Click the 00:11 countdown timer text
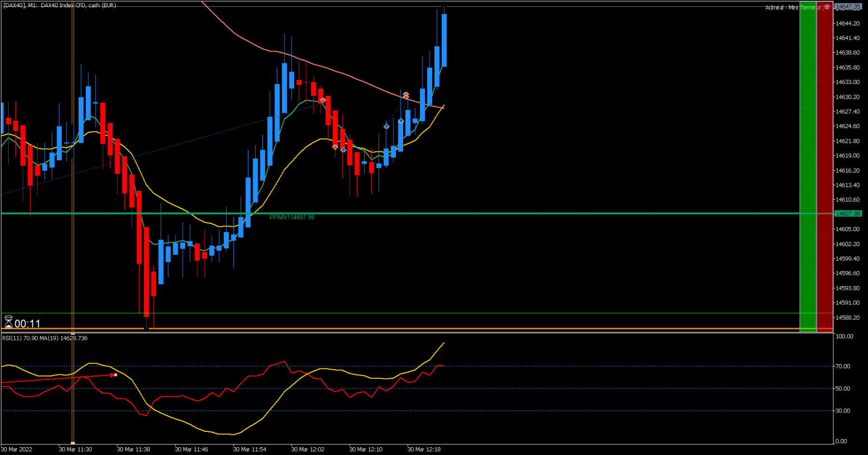This screenshot has width=868, height=455. point(27,323)
